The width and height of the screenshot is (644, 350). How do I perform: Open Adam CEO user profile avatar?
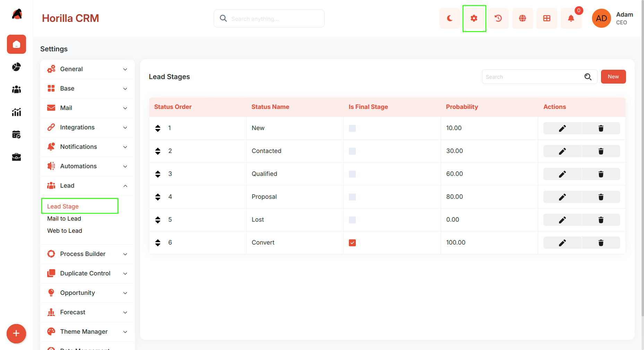click(x=601, y=18)
